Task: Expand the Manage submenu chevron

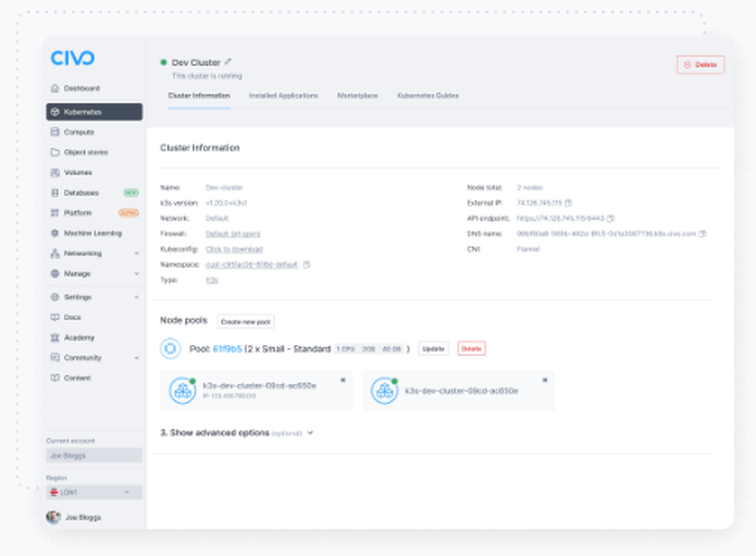Action: (x=136, y=274)
